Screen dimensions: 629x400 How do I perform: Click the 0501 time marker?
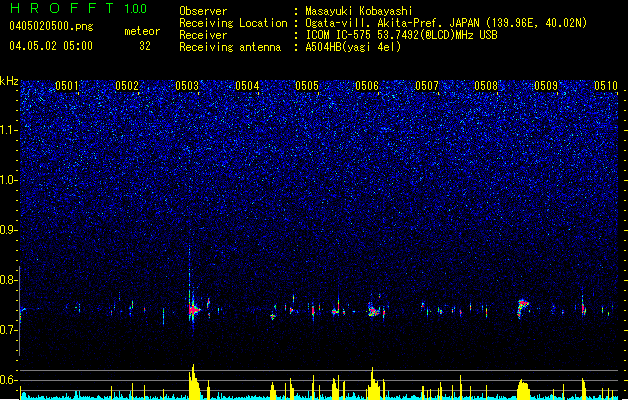(67, 86)
